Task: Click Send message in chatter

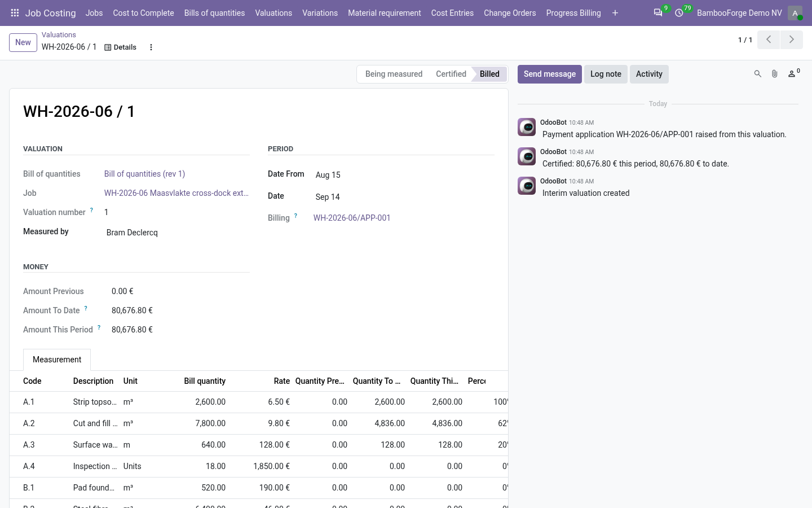Action: coord(550,74)
